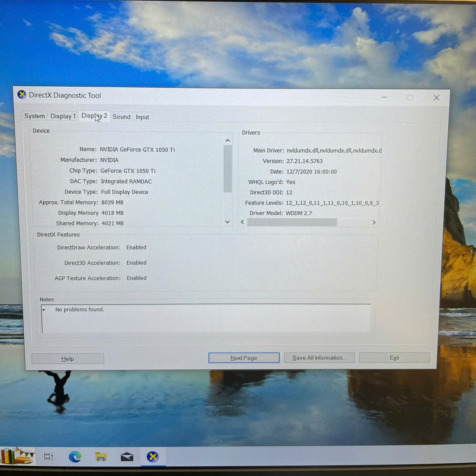Click the Exit button
Image resolution: width=476 pixels, height=476 pixels.
pos(394,357)
